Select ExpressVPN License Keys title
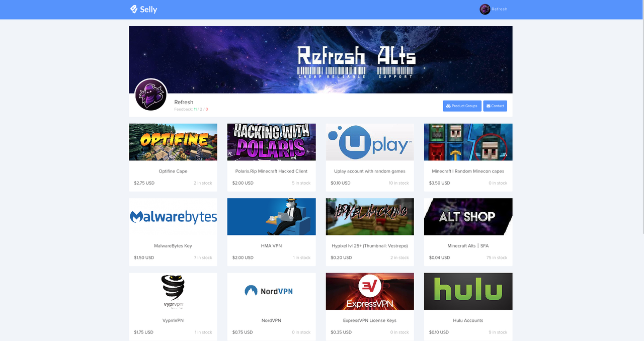 click(x=370, y=320)
